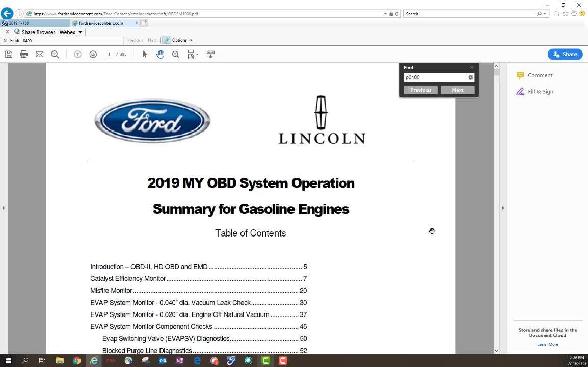This screenshot has height=367, width=588.
Task: Close the Webex Share Browser toolbar
Action: click(7, 32)
